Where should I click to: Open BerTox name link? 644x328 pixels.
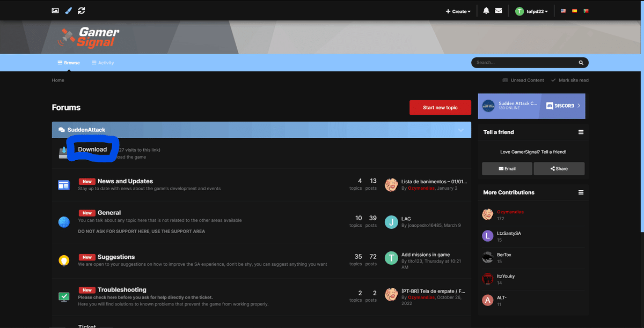point(504,255)
